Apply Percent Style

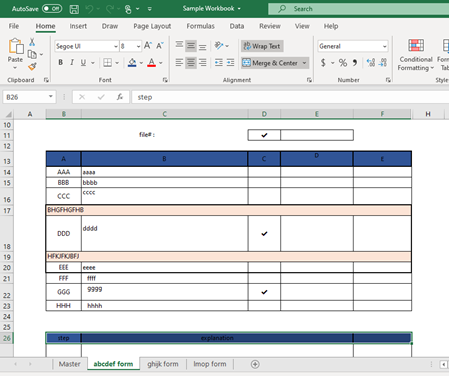click(343, 62)
